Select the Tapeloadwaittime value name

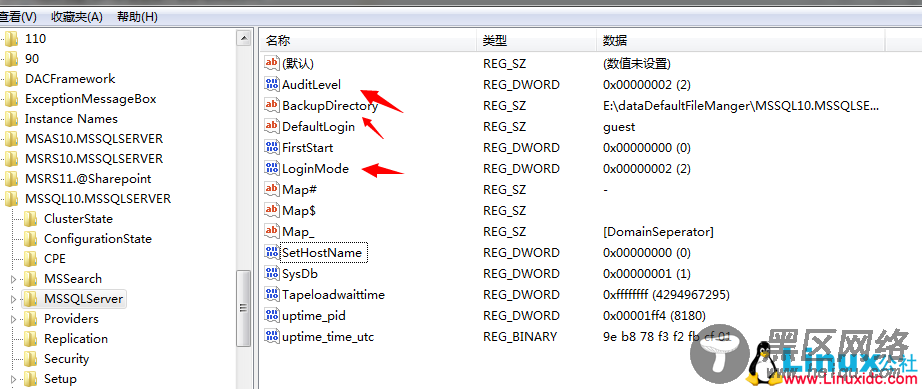(x=333, y=294)
